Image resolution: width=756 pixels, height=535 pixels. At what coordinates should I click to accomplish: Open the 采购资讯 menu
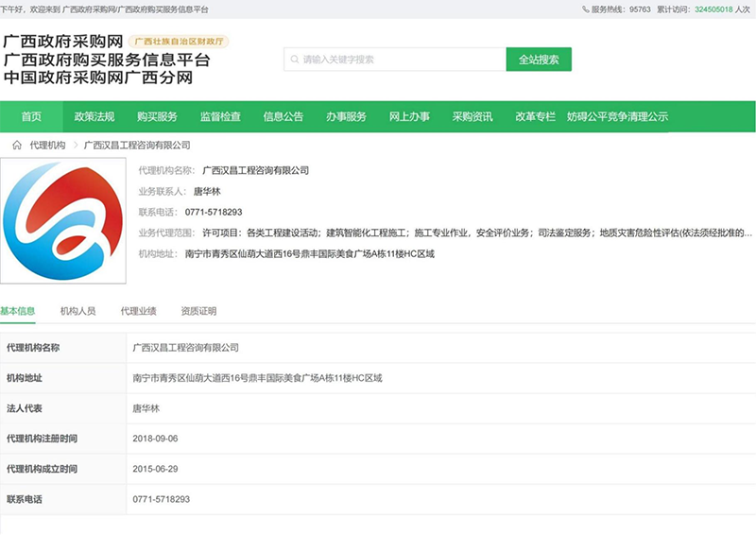tap(472, 117)
